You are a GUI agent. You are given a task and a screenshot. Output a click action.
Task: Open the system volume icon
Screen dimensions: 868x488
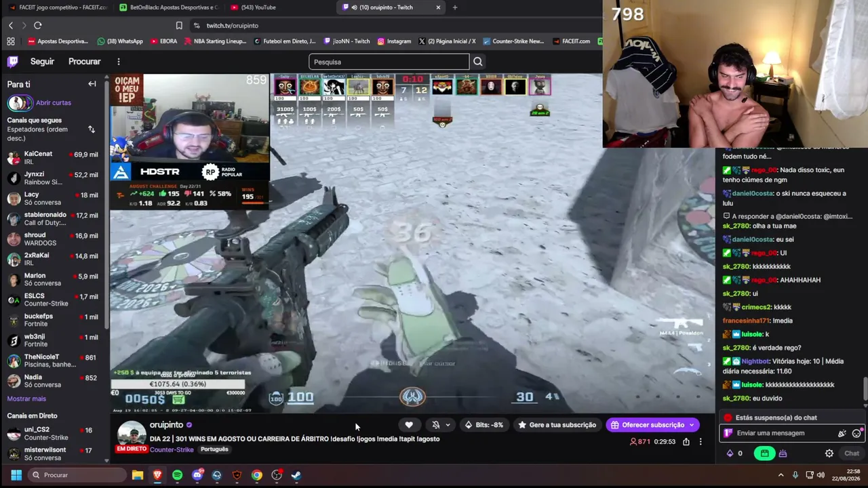click(821, 475)
